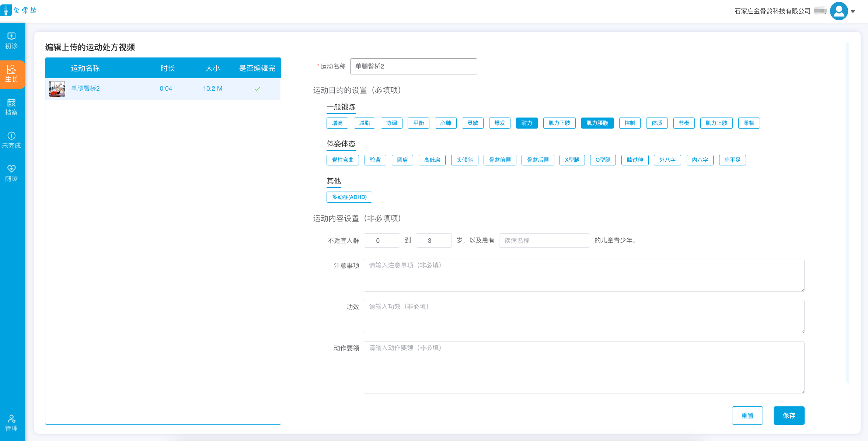
Task: Toggle the 骨盆前倾 posture tag
Action: [x=500, y=160]
